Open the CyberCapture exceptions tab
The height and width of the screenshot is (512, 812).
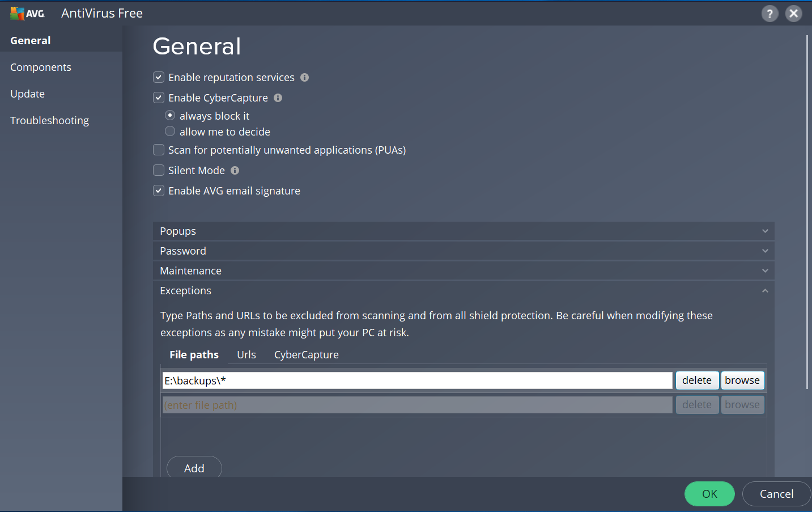tap(306, 355)
